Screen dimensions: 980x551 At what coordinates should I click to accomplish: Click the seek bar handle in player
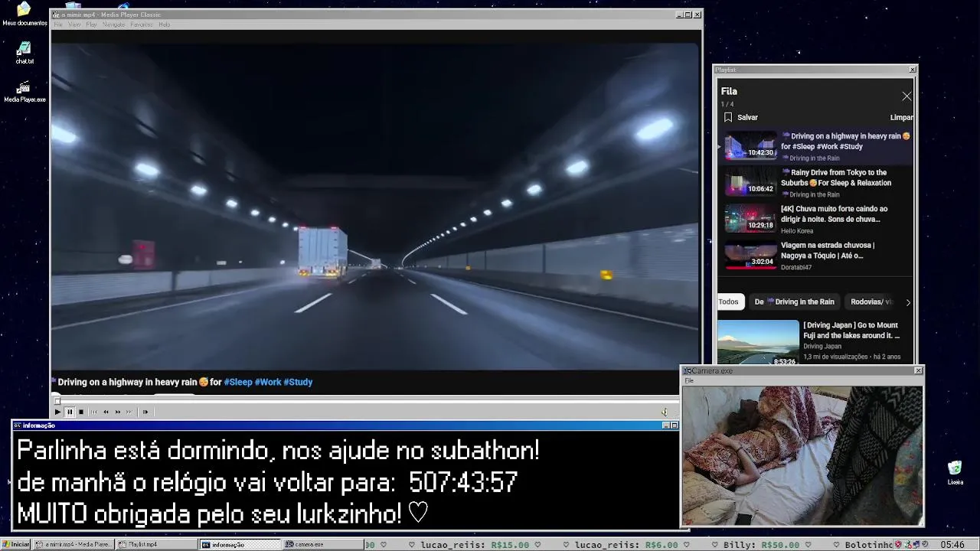[57, 400]
